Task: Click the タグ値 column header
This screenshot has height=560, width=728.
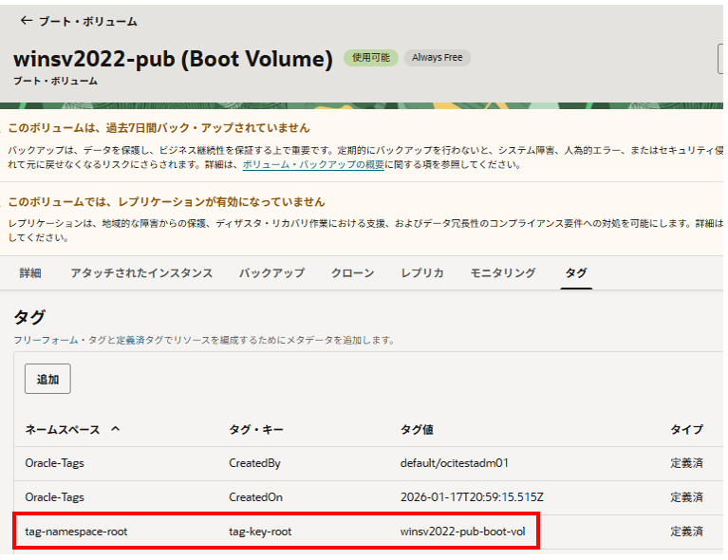Action: click(417, 430)
